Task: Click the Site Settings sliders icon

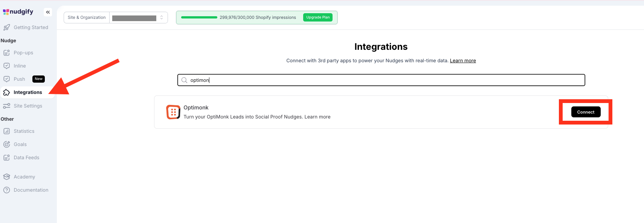Action: point(6,106)
